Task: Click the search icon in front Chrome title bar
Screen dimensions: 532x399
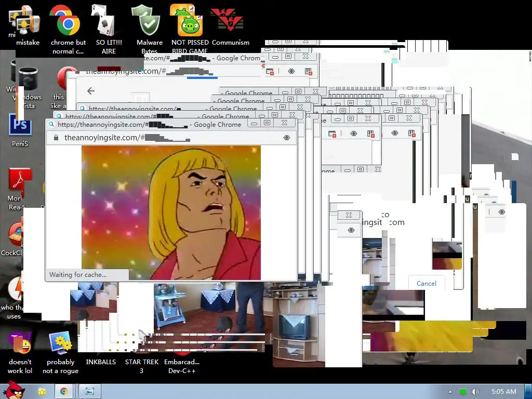Action: pos(51,124)
